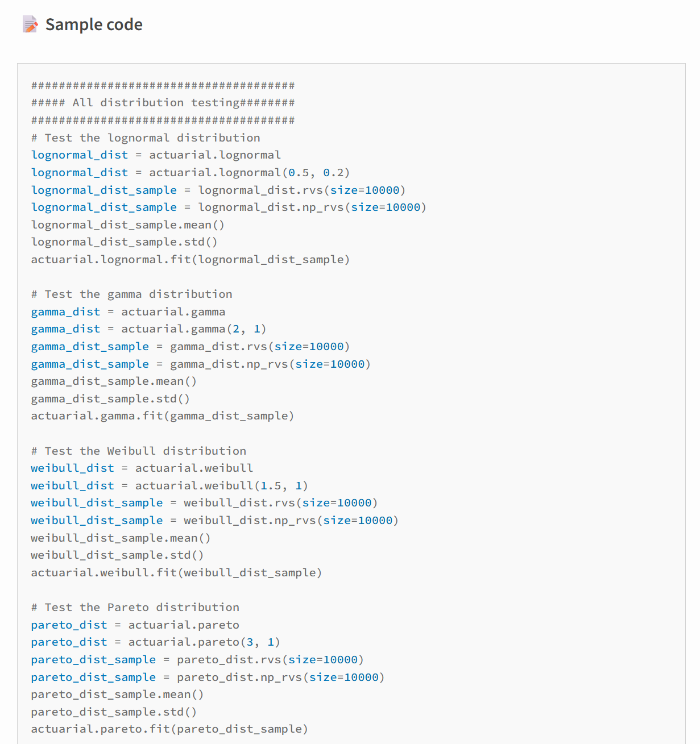The height and width of the screenshot is (744, 700).
Task: Click weibull_dist.rvs(size=10000) line
Action: point(205,503)
